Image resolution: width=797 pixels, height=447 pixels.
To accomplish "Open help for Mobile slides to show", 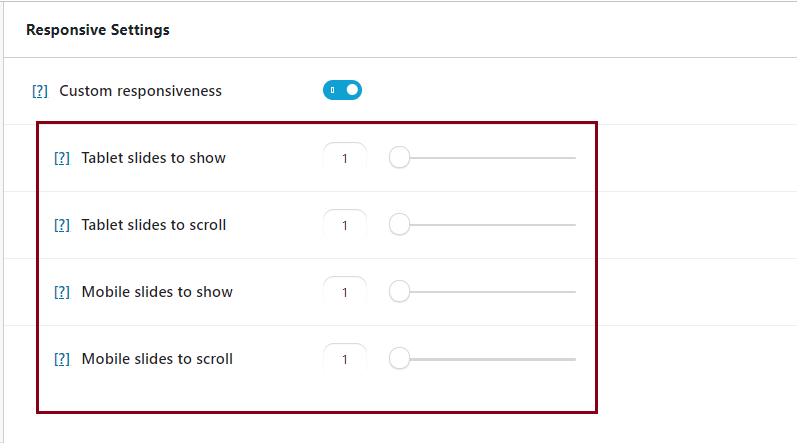I will coord(62,292).
